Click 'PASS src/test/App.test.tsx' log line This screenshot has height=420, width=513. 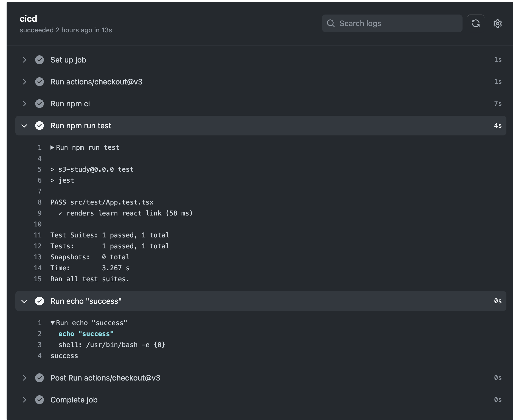(x=102, y=202)
